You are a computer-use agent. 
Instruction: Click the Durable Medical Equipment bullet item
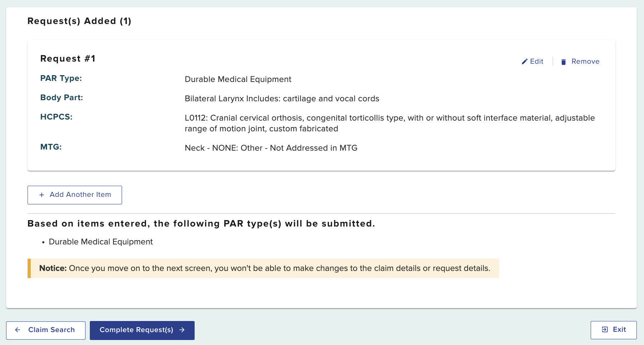[x=101, y=242]
